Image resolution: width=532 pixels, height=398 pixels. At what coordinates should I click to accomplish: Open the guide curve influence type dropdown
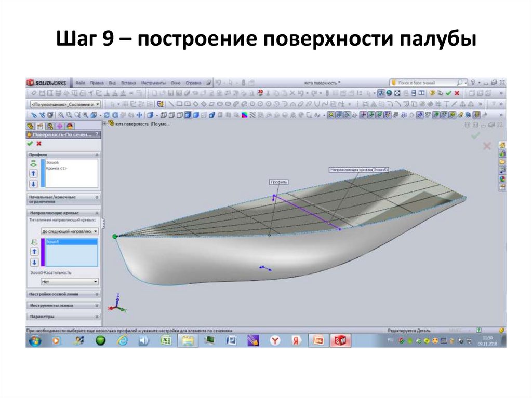(70, 231)
